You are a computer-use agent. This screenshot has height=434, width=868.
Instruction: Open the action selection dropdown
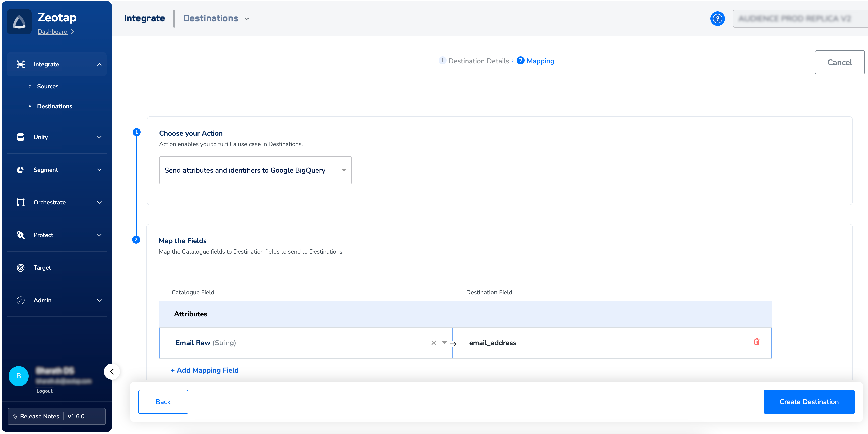click(x=255, y=170)
